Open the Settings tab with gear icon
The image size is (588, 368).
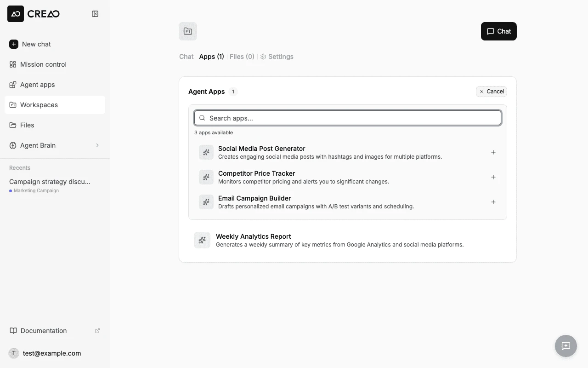tap(277, 57)
